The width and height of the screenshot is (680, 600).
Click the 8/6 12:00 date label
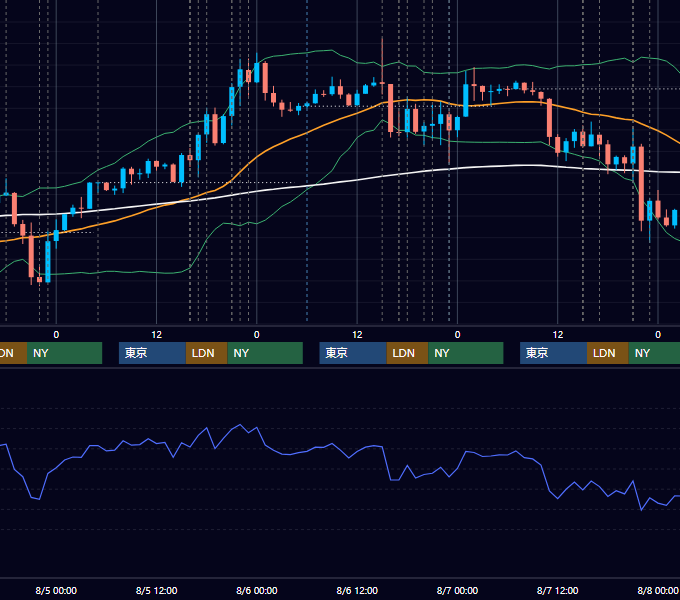[x=357, y=590]
